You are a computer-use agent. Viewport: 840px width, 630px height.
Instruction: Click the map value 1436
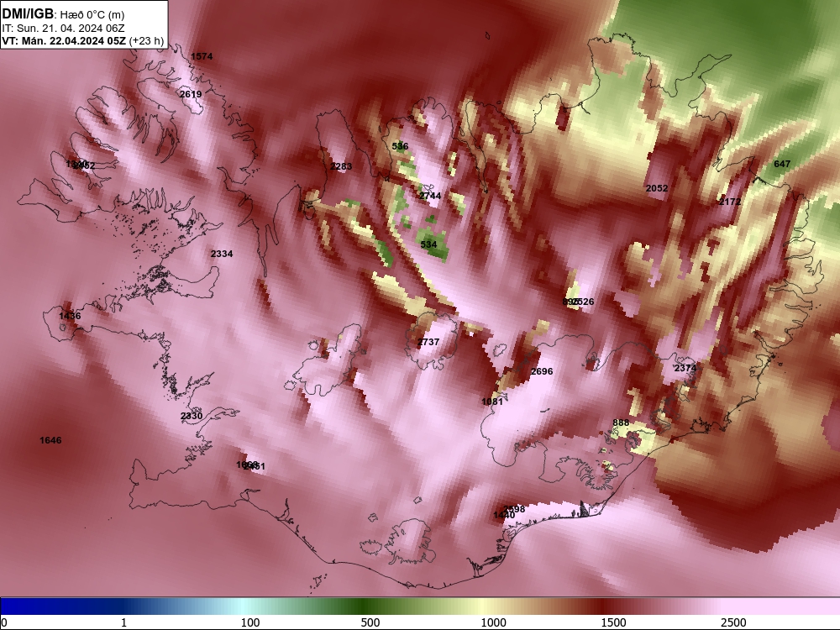[70, 316]
